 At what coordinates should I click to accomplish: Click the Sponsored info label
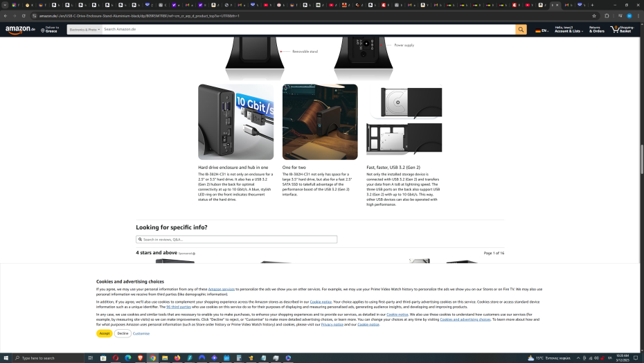[187, 254]
